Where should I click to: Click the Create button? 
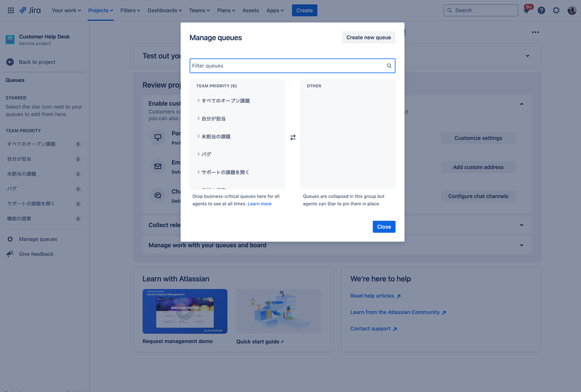(x=304, y=10)
